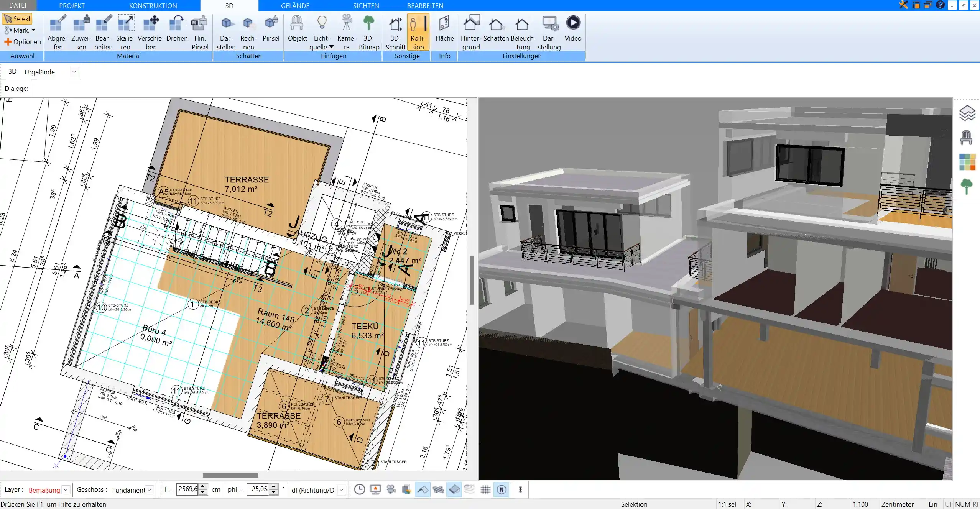Open Beleuchtung lighting settings
This screenshot has height=509, width=980.
pos(523,33)
